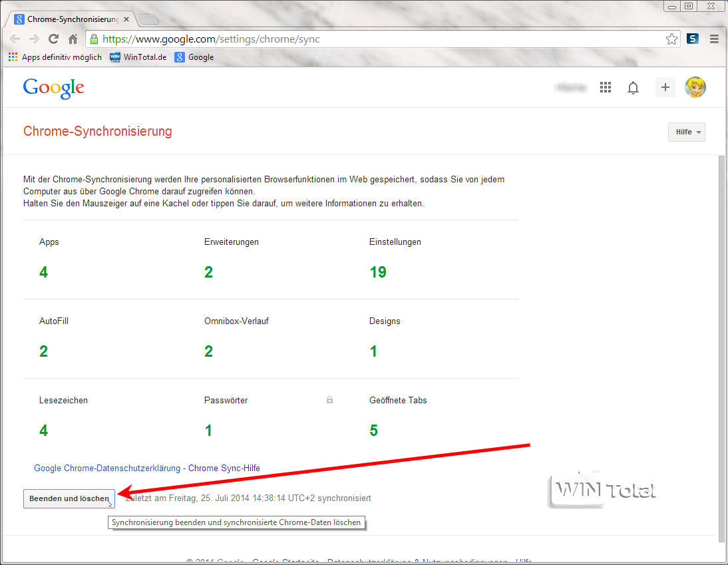This screenshot has height=565, width=728.
Task: Click the browser back arrow
Action: tap(15, 39)
